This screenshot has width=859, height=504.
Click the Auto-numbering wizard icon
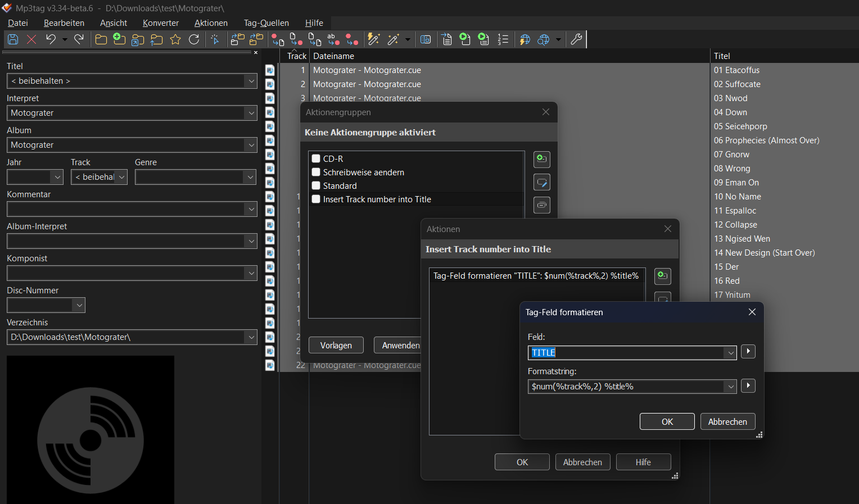point(503,39)
